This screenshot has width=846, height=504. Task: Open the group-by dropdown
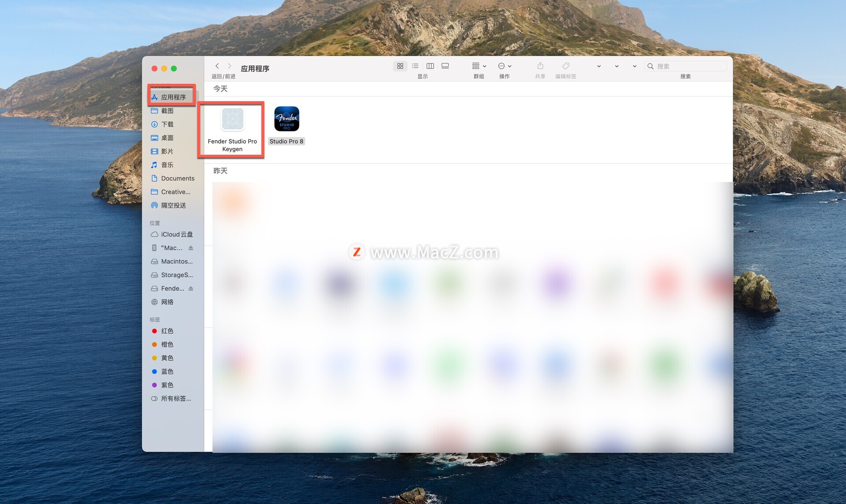pos(479,66)
